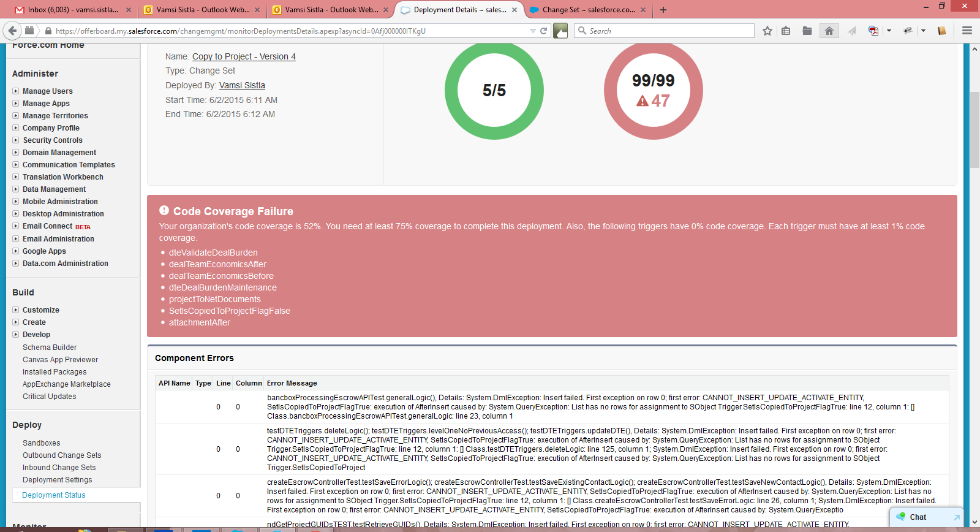Open Sandboxes under Deploy
Screen dimensions: 980x532
coord(42,443)
